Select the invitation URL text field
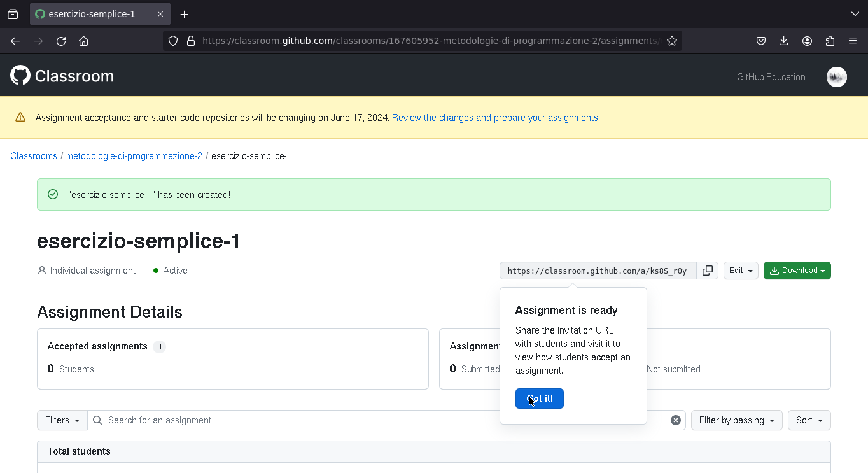This screenshot has height=473, width=868. (x=598, y=271)
